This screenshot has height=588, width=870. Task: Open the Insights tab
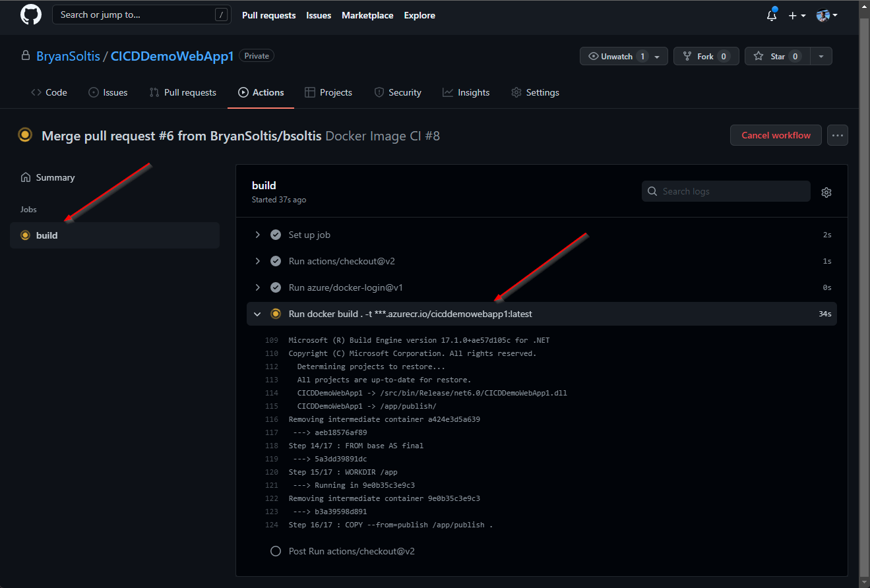466,92
